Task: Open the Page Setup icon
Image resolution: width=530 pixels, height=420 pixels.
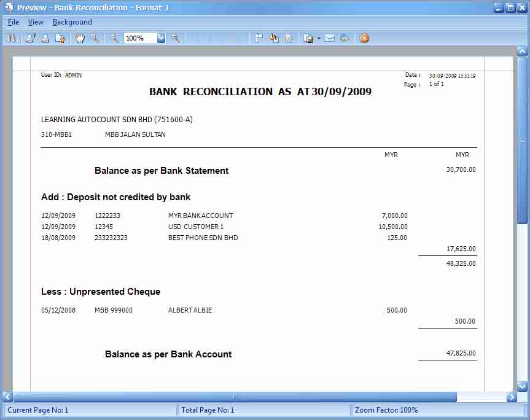Action: click(61, 39)
